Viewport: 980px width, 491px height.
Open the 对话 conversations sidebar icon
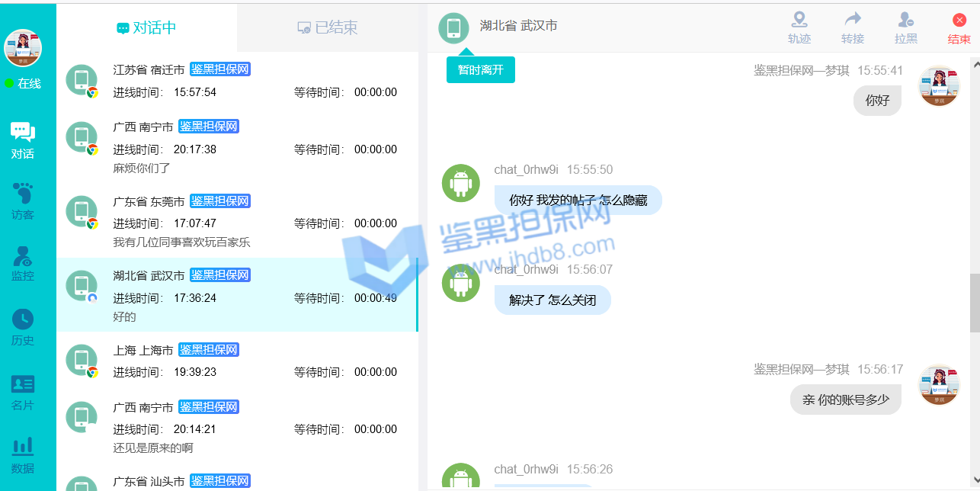pos(23,140)
